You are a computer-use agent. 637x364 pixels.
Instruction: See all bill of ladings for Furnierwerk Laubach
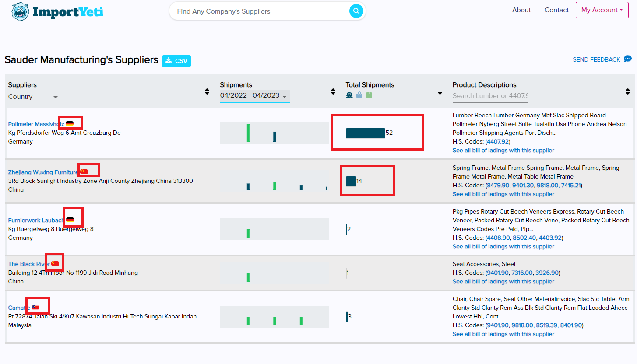coord(503,247)
